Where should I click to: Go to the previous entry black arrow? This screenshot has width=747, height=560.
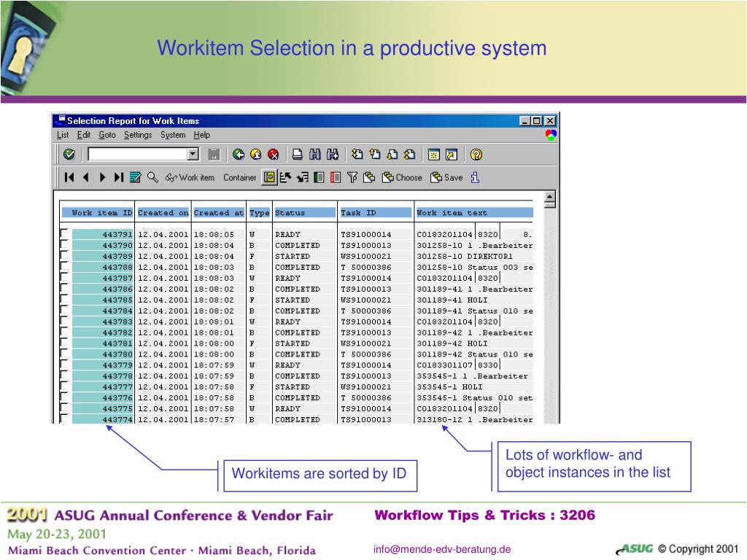pyautogui.click(x=86, y=178)
